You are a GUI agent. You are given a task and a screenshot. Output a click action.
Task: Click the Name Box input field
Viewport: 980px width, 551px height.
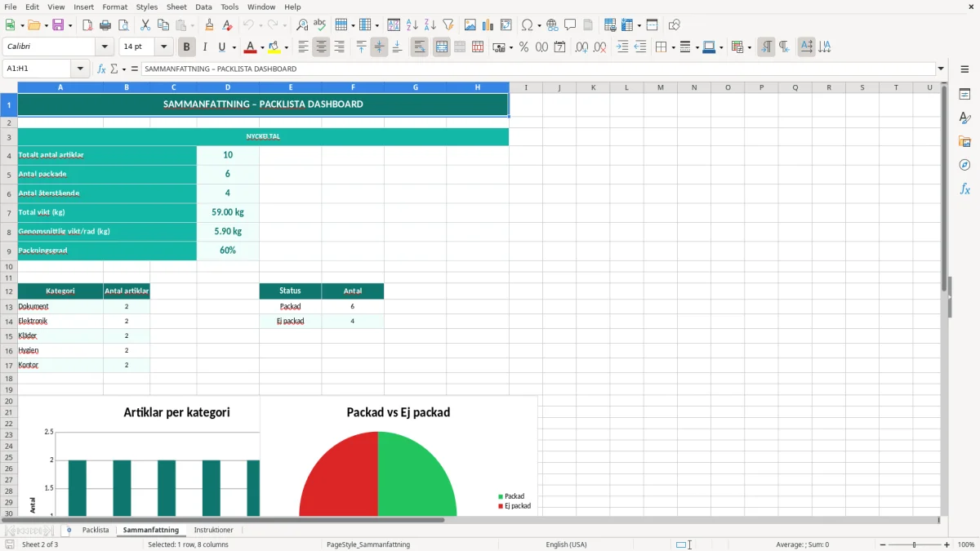pyautogui.click(x=39, y=69)
